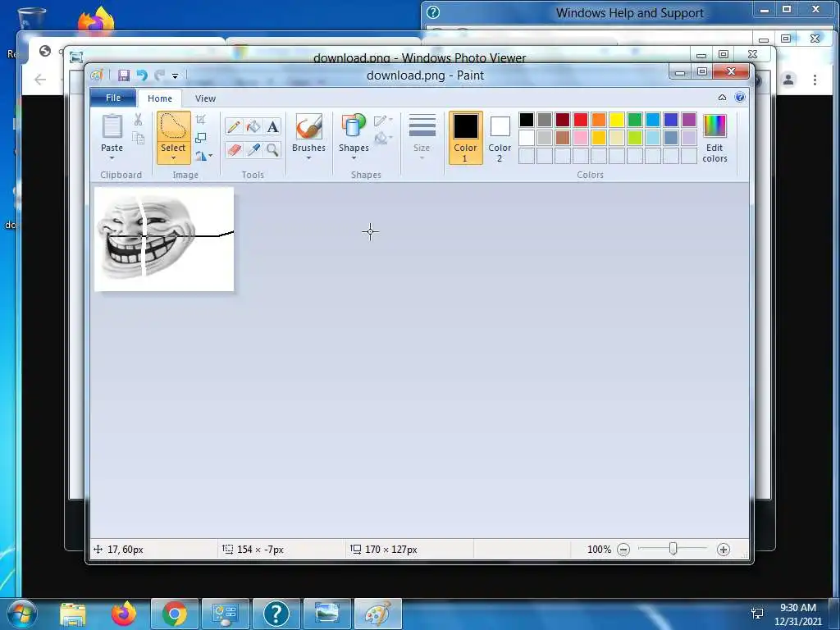
Task: Expand the Paste dropdown arrow
Action: click(x=112, y=158)
